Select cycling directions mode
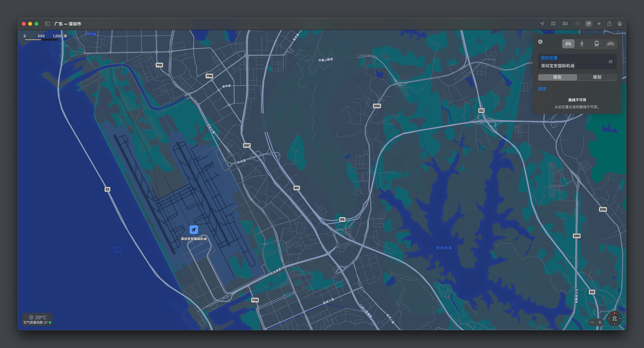Viewport: 644px width, 348px height. 610,44
